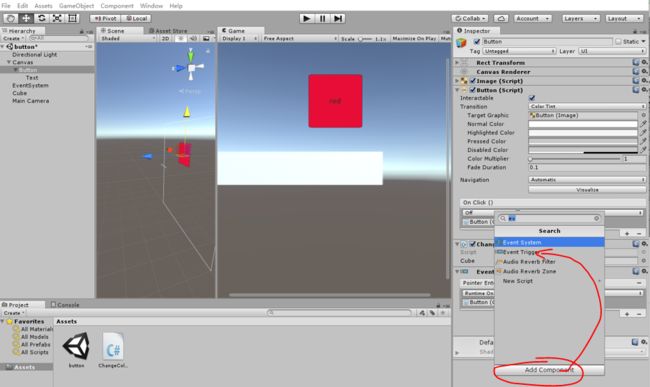650x387 pixels.
Task: Select the Rotate tool
Action: (x=41, y=18)
